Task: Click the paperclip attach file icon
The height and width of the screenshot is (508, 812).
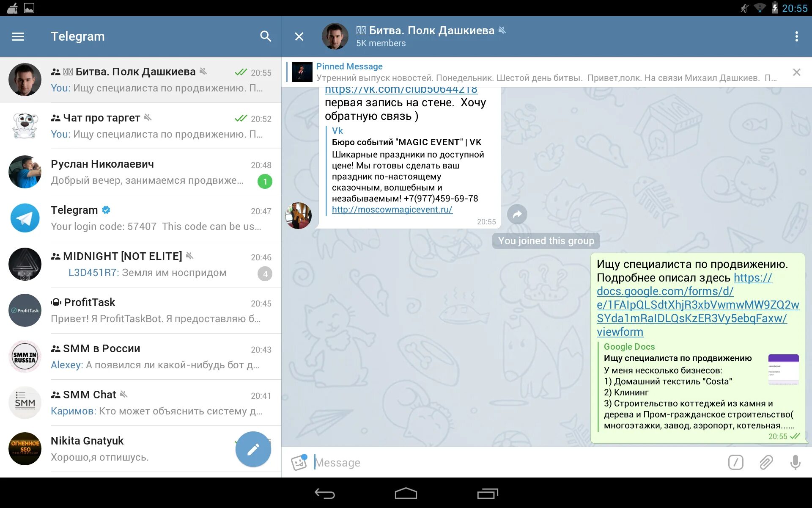Action: click(x=766, y=462)
